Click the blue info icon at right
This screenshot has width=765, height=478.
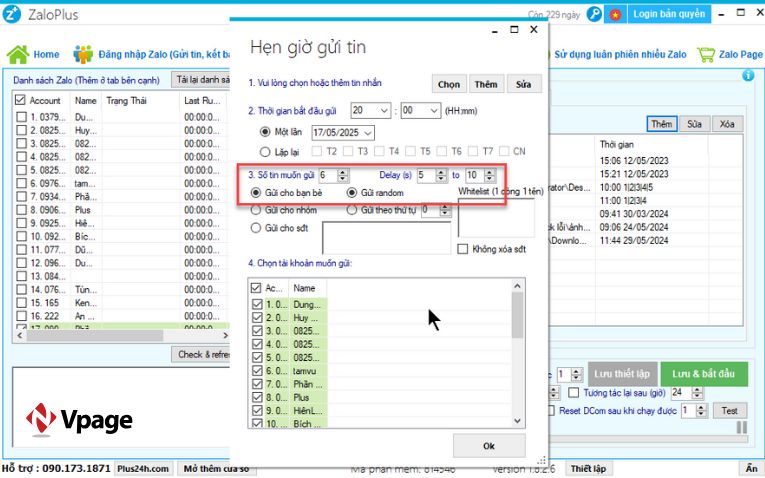pyautogui.click(x=748, y=76)
